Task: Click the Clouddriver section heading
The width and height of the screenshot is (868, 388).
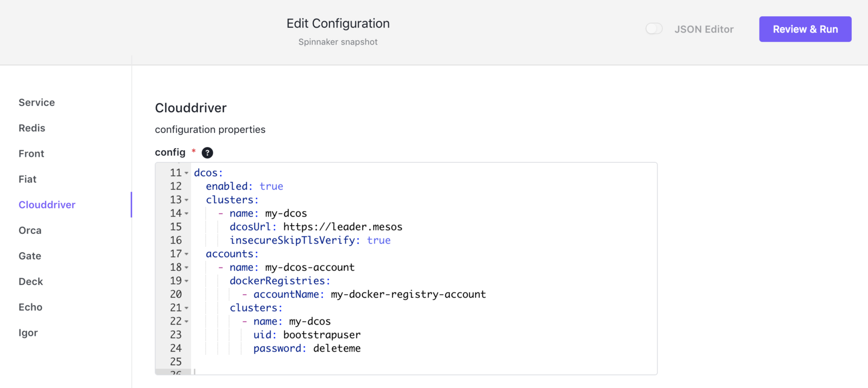Action: point(191,108)
